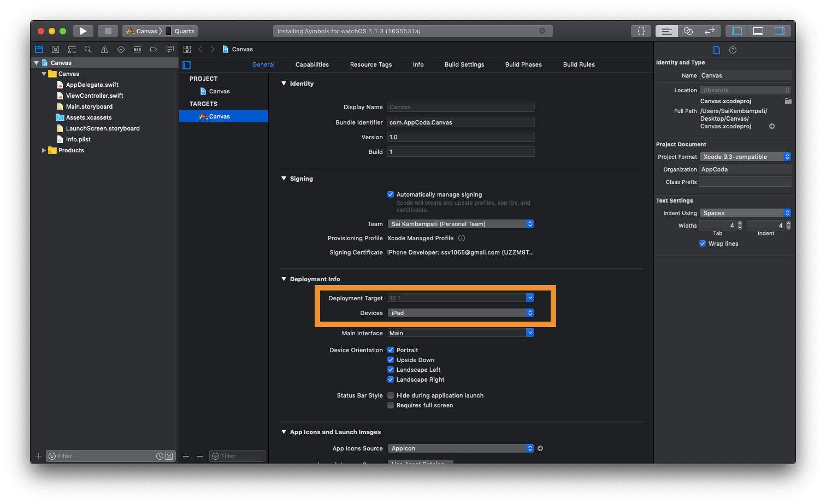Click the Bundle Identifier text field

tap(461, 122)
